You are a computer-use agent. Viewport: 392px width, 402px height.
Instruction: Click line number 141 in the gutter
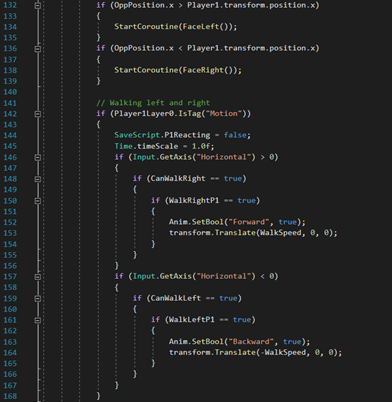tap(10, 103)
